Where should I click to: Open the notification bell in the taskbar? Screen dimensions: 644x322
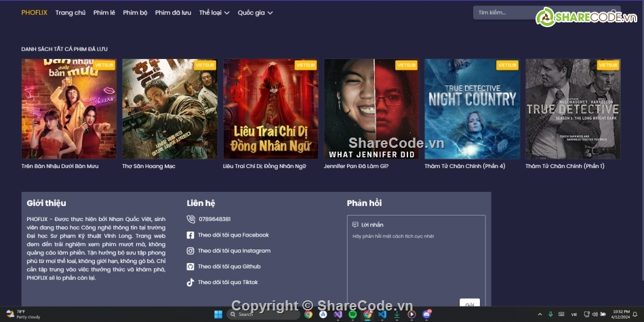[635, 314]
